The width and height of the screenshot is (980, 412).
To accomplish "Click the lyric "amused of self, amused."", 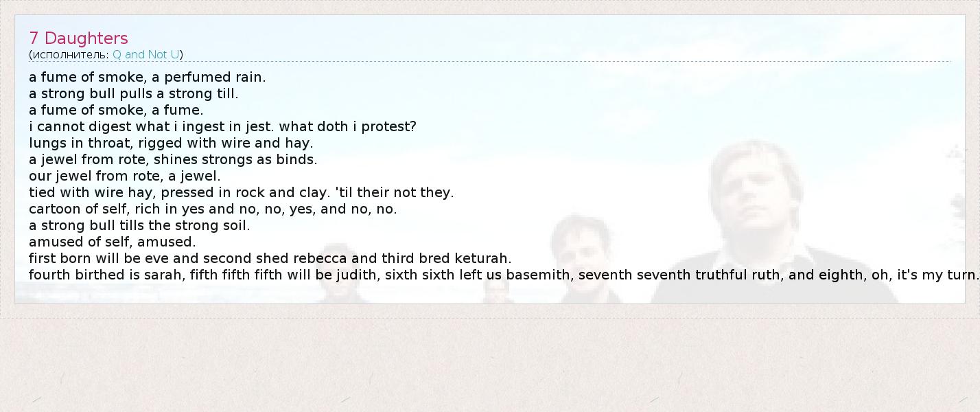I will tap(112, 242).
